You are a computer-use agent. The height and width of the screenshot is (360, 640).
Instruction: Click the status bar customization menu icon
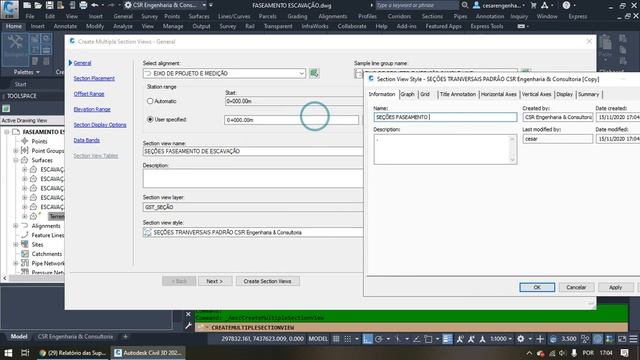[633, 339]
